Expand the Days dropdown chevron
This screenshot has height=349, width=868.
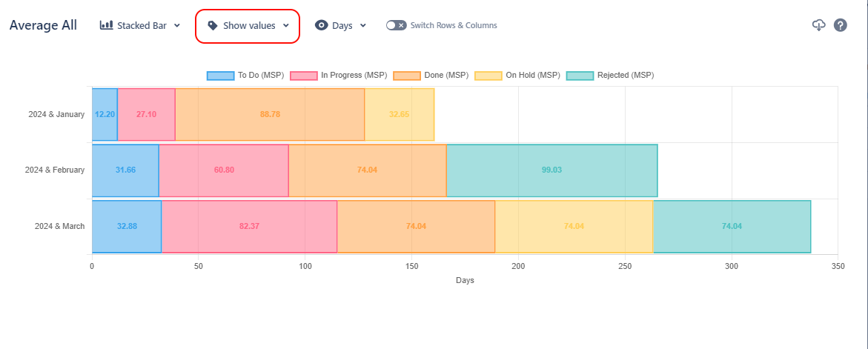pyautogui.click(x=363, y=26)
